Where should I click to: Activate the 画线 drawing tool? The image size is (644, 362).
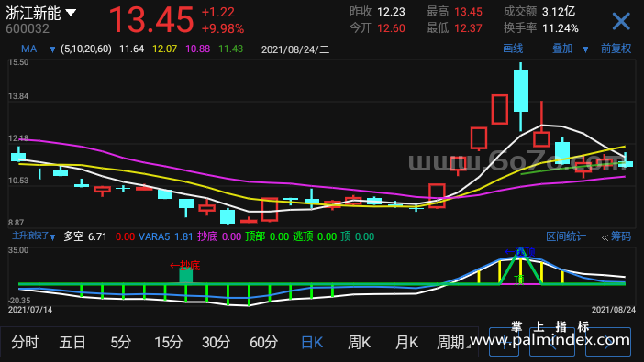(513, 49)
